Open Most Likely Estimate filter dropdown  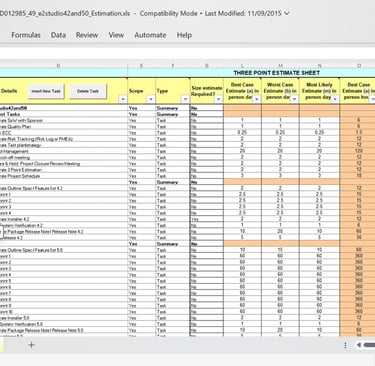(x=335, y=99)
